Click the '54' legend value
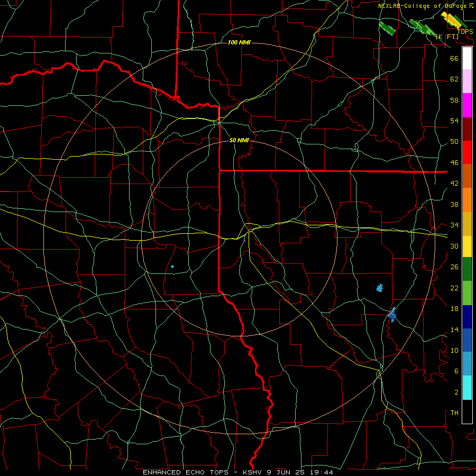 (x=454, y=121)
